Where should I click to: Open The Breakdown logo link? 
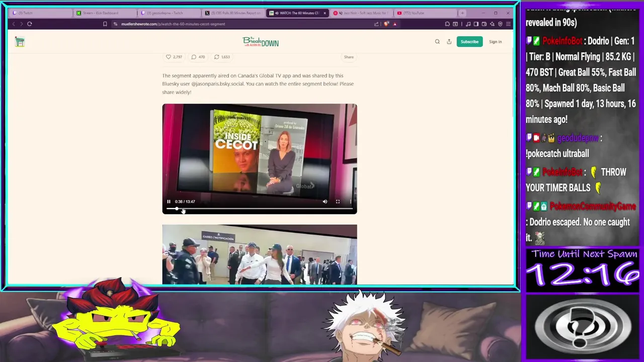(261, 42)
